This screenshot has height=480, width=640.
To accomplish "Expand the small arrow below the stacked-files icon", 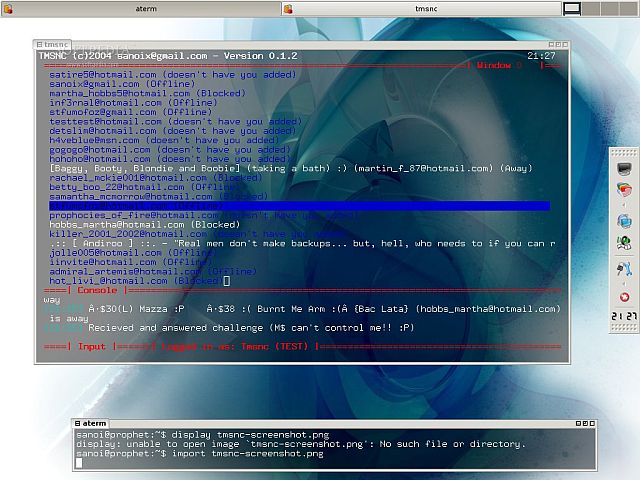I will [624, 203].
